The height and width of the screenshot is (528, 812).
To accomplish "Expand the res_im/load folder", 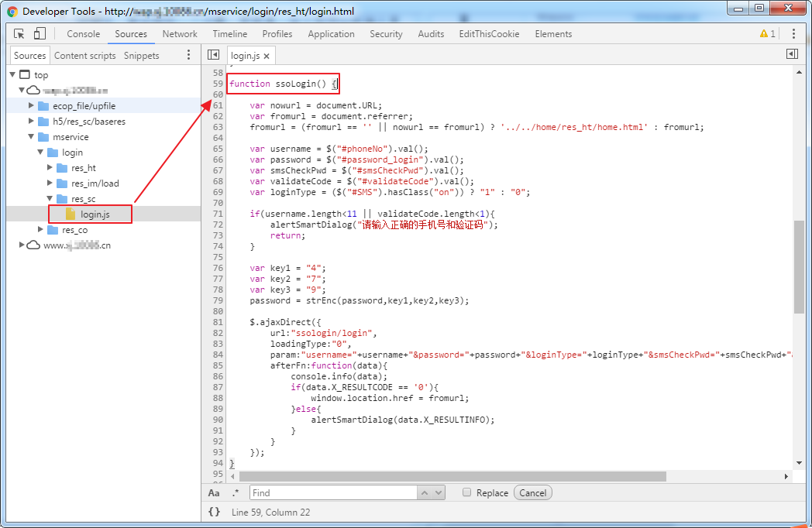I will [50, 183].
